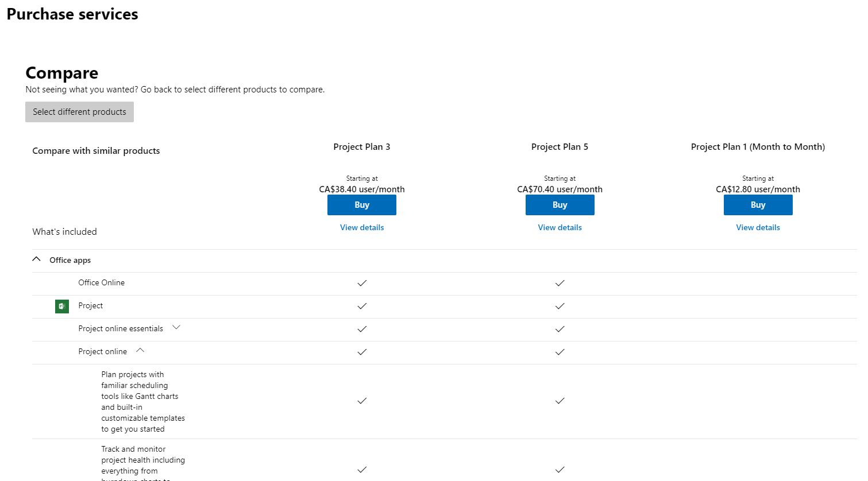Click Office Online checkmark under Plan 5
Screen dimensions: 868x481
click(x=560, y=283)
